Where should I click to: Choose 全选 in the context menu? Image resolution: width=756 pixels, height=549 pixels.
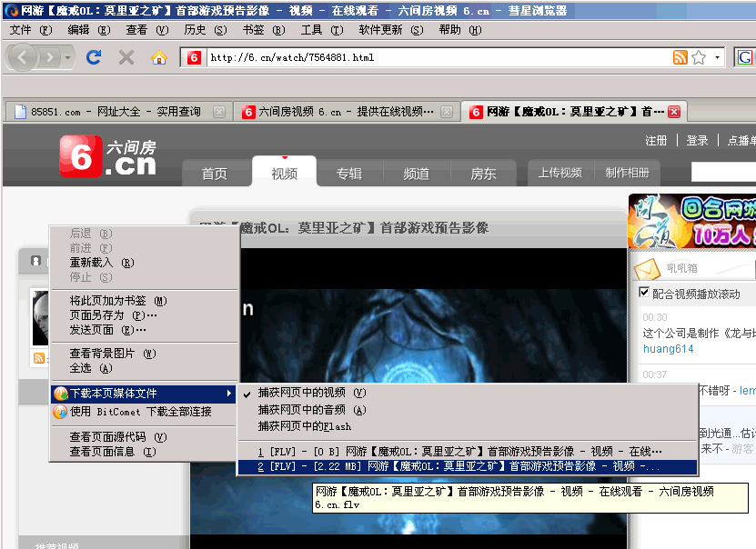coord(145,368)
